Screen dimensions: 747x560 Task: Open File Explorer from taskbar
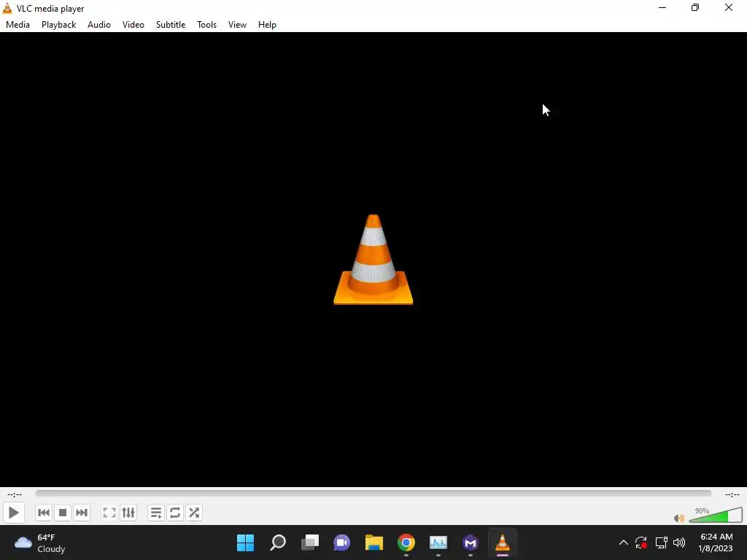point(374,542)
